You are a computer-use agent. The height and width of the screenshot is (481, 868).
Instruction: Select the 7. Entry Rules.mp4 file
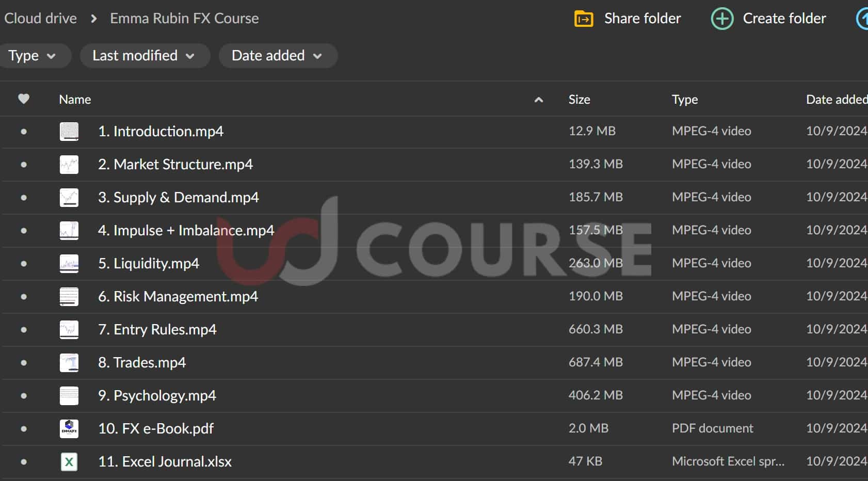click(x=157, y=330)
